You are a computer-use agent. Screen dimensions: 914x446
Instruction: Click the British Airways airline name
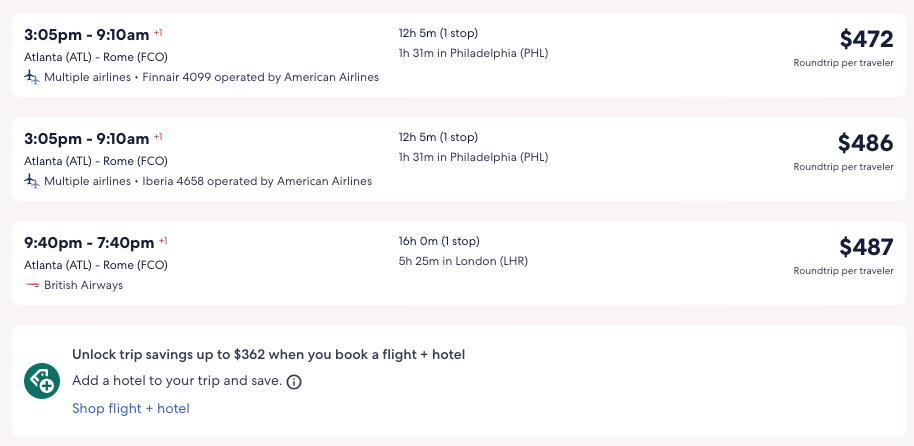pyautogui.click(x=83, y=285)
